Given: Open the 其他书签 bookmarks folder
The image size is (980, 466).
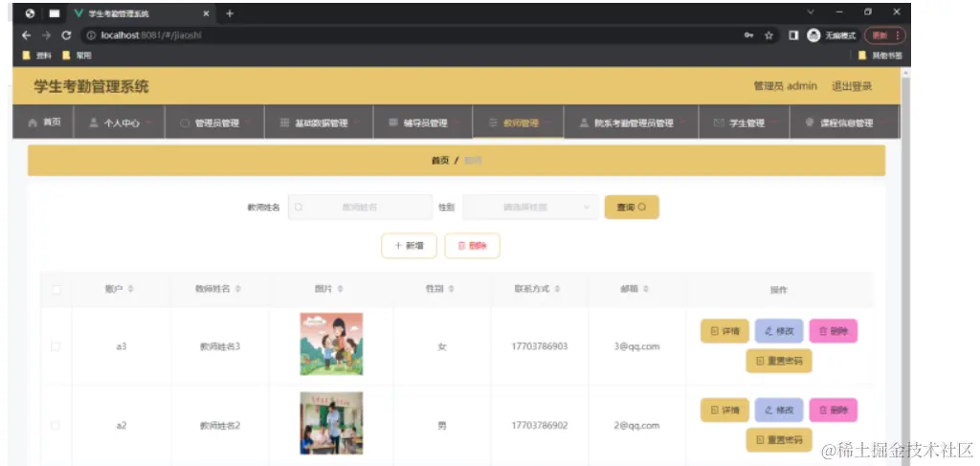Looking at the screenshot, I should click(x=880, y=55).
